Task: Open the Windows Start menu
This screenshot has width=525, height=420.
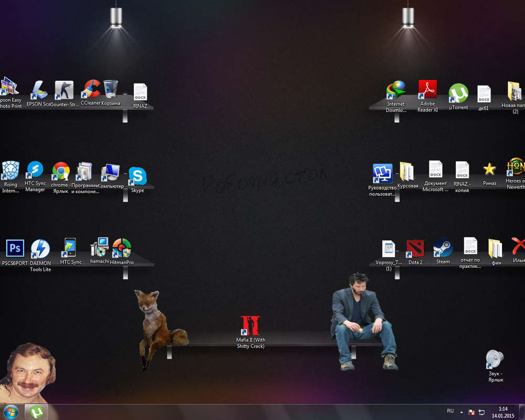Action: tap(11, 412)
